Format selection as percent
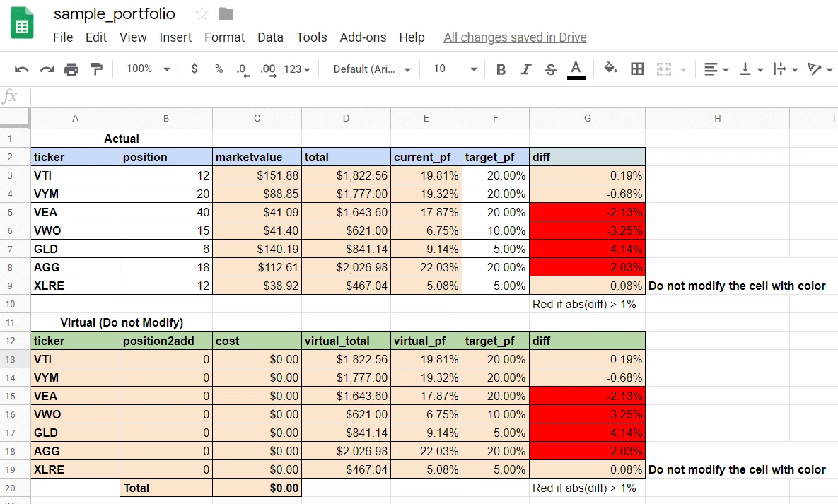Image resolution: width=838 pixels, height=504 pixels. (x=219, y=69)
